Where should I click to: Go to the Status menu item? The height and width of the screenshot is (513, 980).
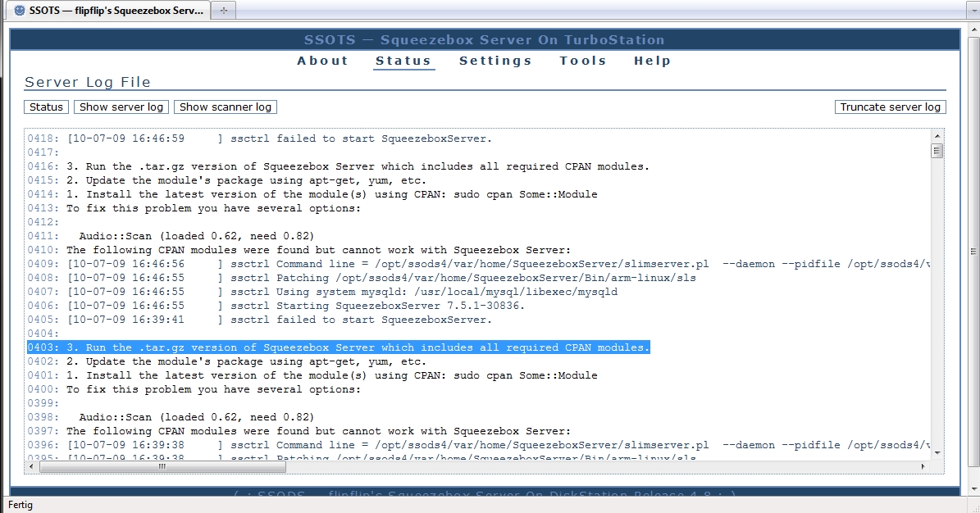(x=403, y=61)
